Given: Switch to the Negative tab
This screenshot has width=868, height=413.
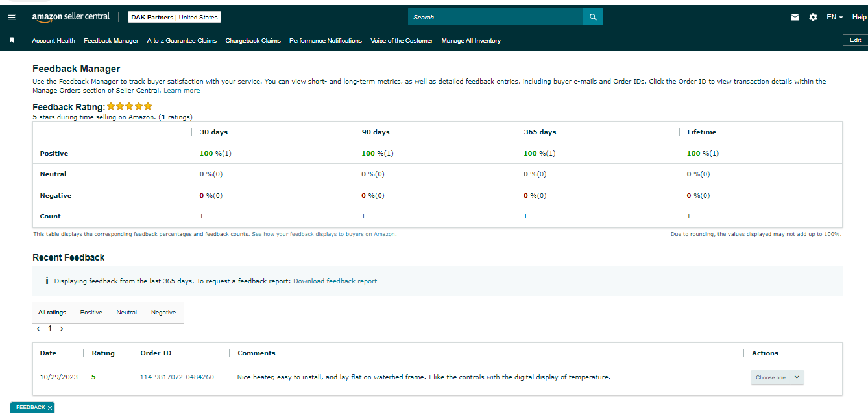Looking at the screenshot, I should [163, 313].
